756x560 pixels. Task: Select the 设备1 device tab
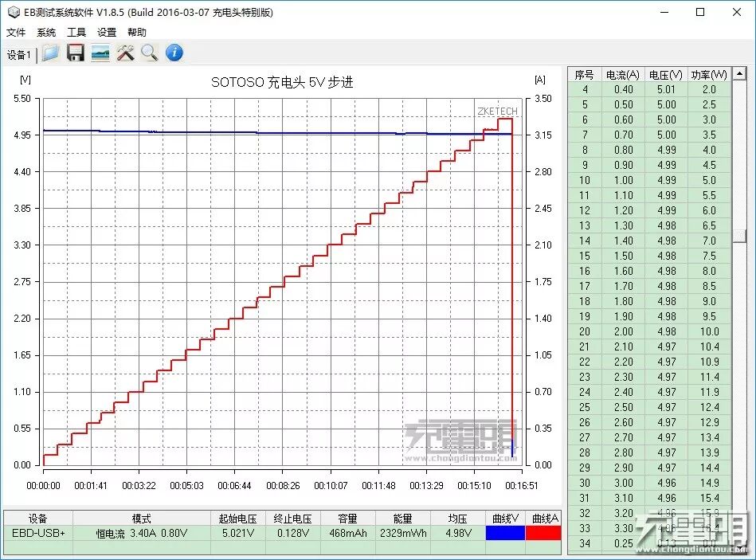click(19, 55)
